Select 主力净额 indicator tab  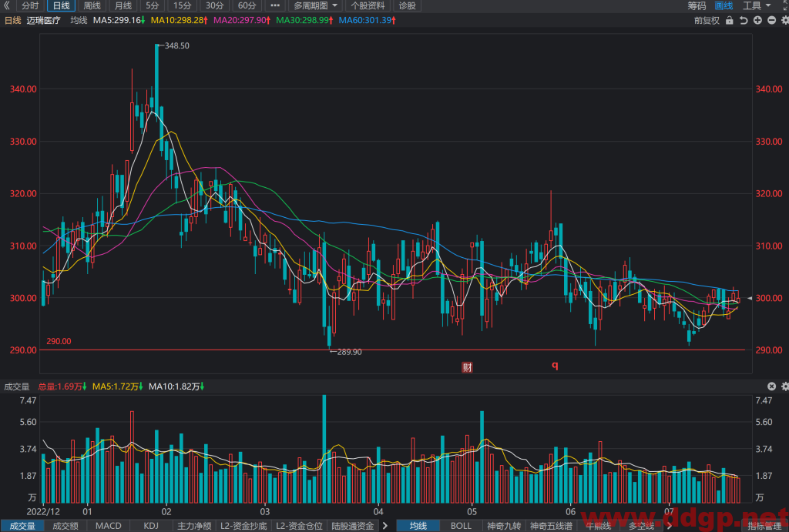pos(194,526)
